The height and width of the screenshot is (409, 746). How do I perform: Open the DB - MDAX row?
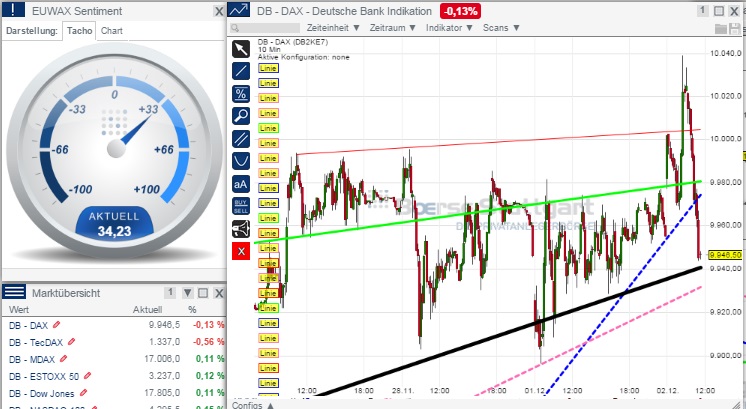point(113,359)
